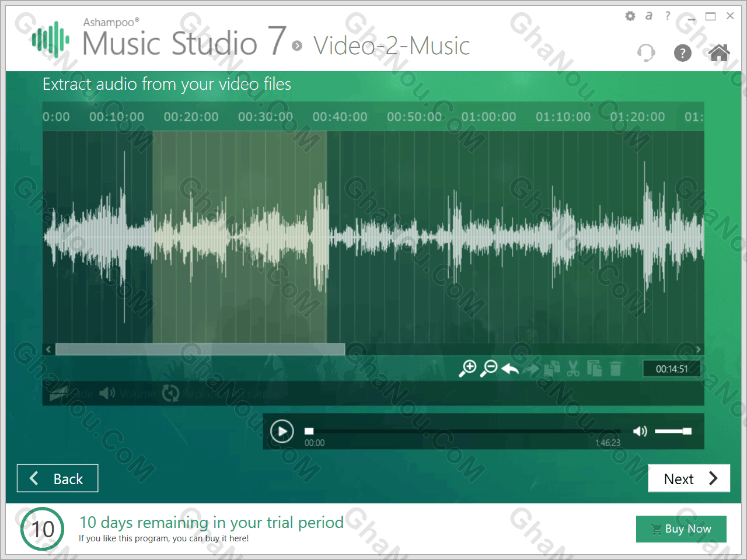Viewport: 747px width, 560px height.
Task: Click the Video-2-Music title text
Action: pos(392,45)
